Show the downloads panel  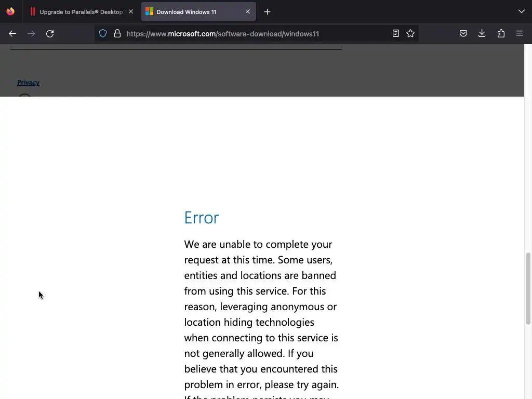click(x=482, y=33)
